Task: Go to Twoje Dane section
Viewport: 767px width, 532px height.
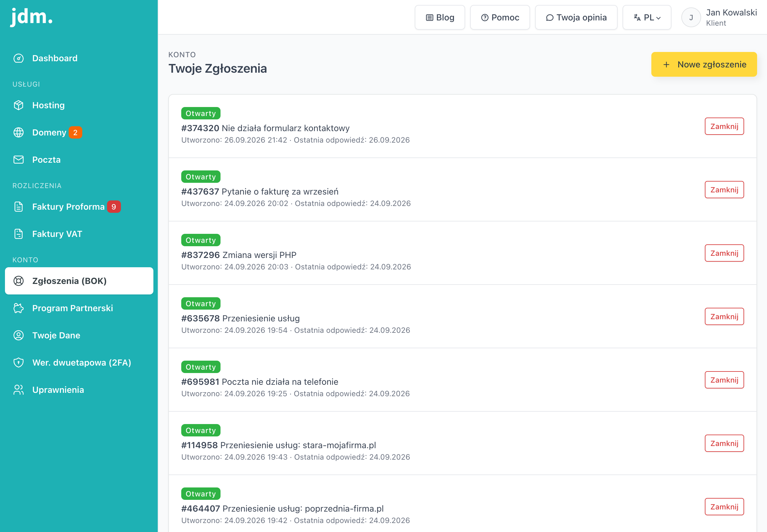Action: (79, 335)
